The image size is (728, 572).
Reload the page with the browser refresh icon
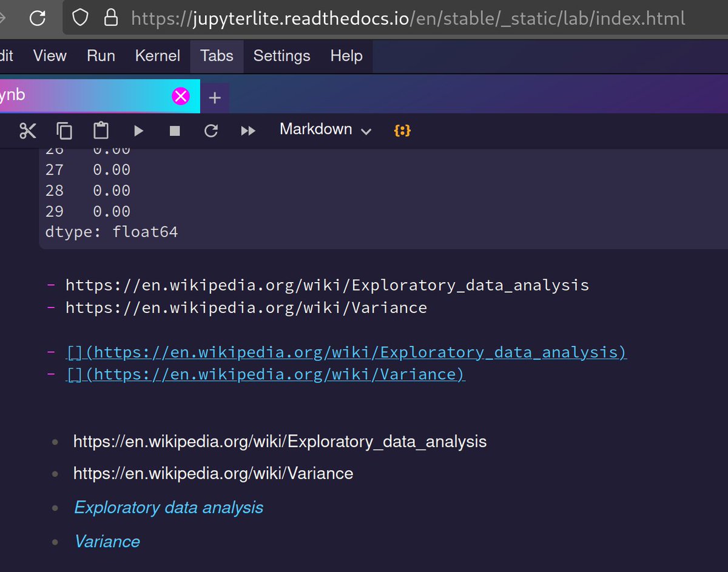38,18
